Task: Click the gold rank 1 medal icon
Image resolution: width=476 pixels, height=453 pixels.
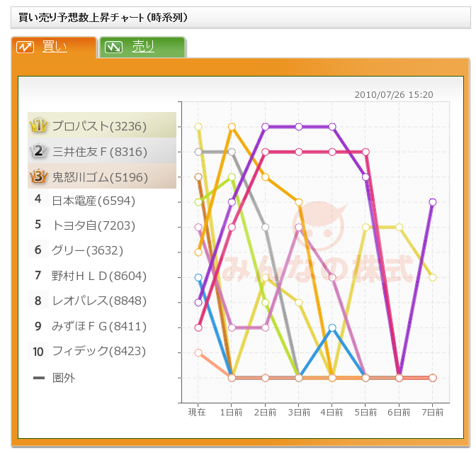Action: point(38,126)
